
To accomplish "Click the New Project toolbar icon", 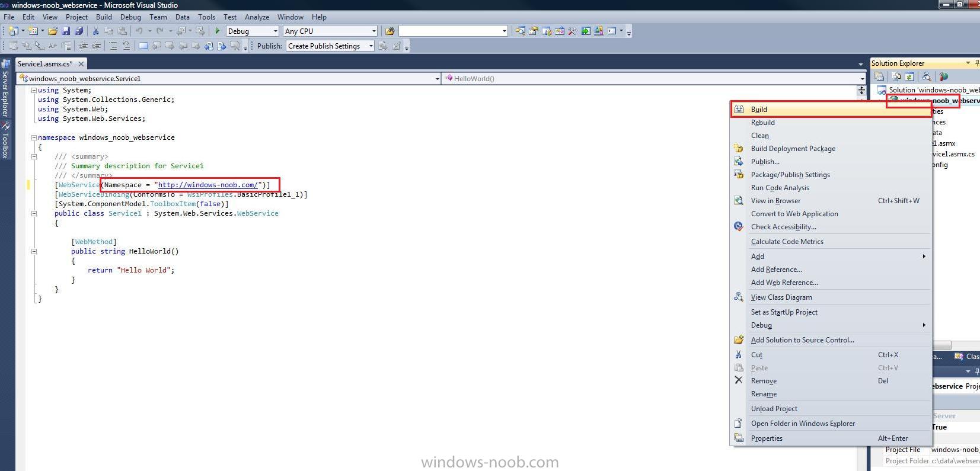I will point(13,31).
